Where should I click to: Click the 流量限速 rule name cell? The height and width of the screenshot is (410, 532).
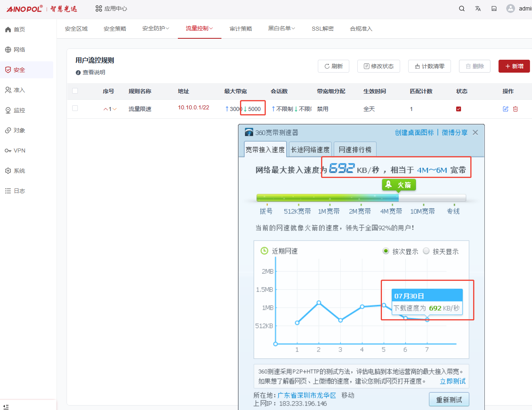pyautogui.click(x=140, y=109)
